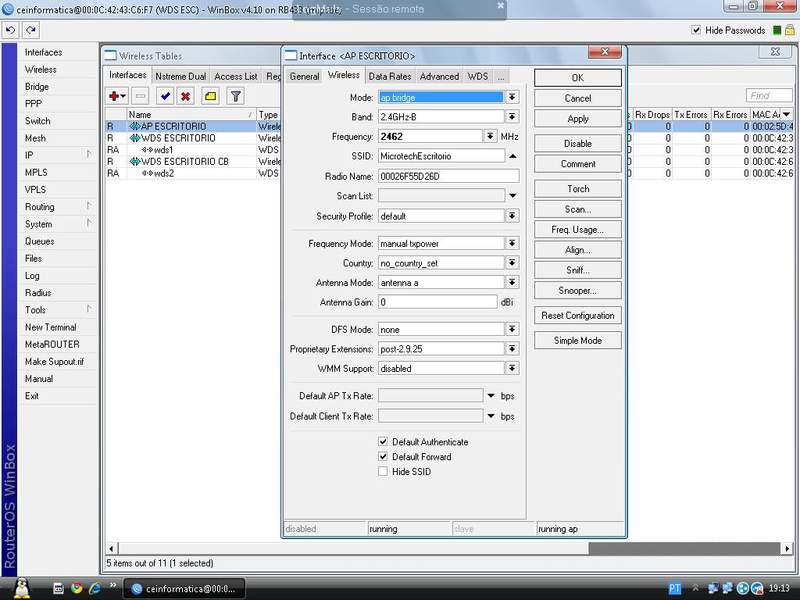Screen dimensions: 800x600
Task: Switch to the Data Rates tab
Action: pos(389,76)
